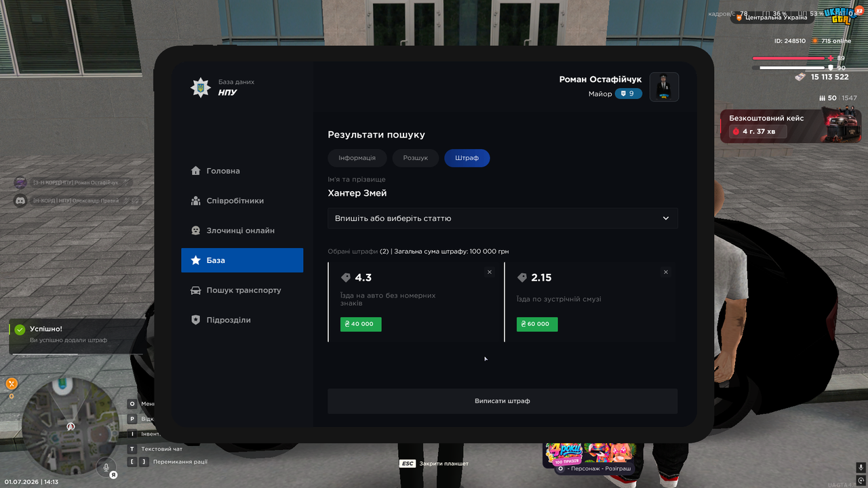Image resolution: width=868 pixels, height=488 pixels.
Task: Click the 715 online counter
Action: [836, 41]
